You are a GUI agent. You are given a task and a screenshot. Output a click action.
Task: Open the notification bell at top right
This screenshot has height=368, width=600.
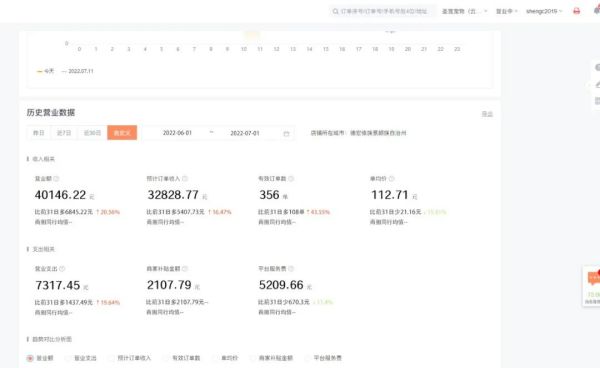click(597, 11)
